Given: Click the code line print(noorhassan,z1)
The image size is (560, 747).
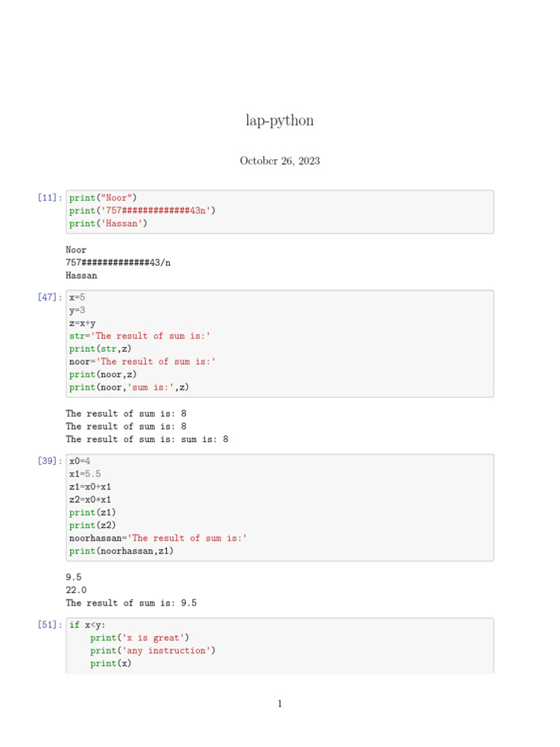Looking at the screenshot, I should pos(122,551).
